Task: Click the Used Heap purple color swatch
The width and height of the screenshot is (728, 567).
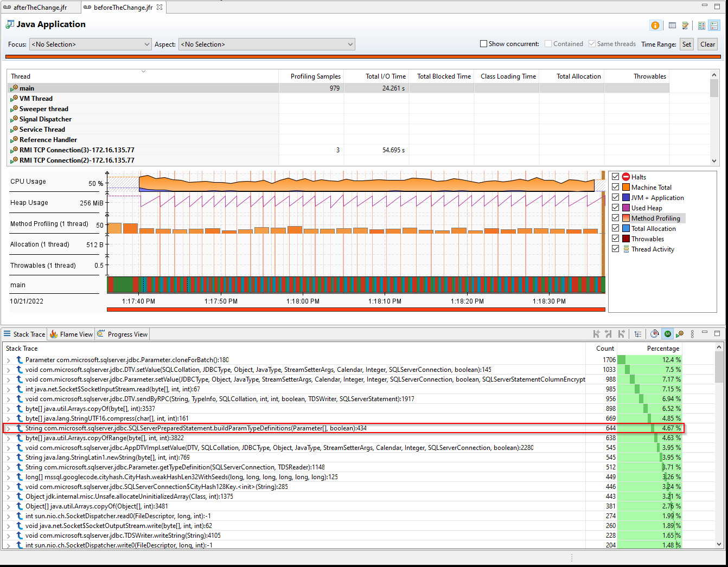Action: [x=625, y=208]
